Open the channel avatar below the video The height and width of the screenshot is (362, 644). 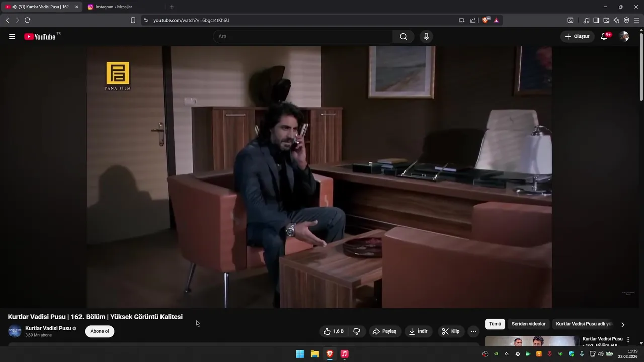15,331
